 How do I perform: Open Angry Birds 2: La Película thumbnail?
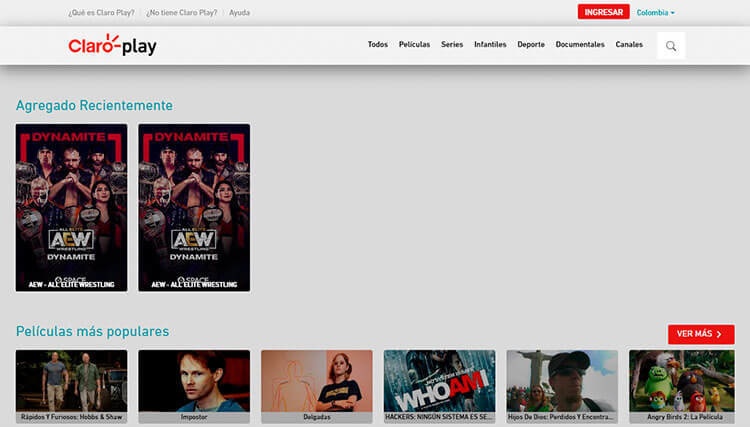click(682, 386)
